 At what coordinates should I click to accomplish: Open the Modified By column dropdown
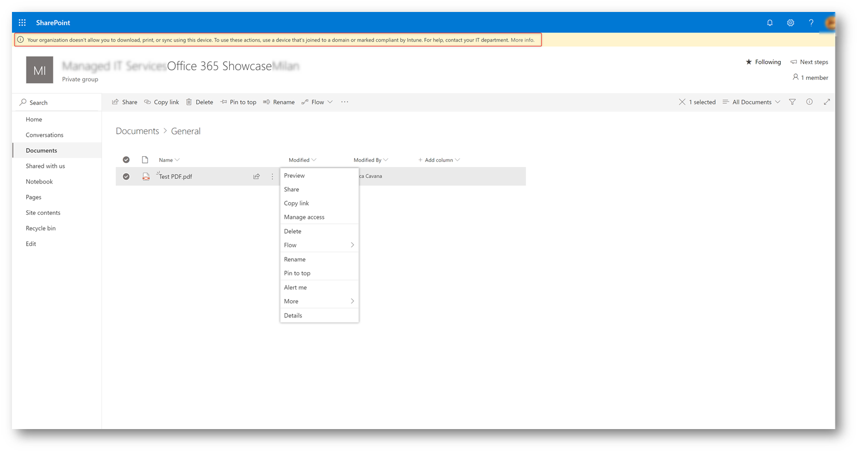point(371,160)
